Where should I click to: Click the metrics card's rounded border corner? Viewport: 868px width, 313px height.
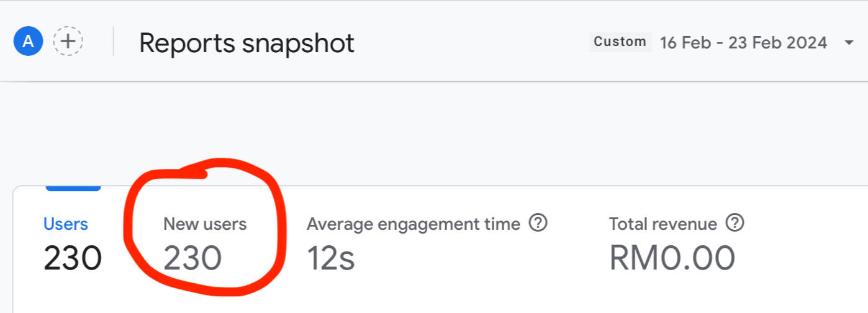pyautogui.click(x=17, y=190)
